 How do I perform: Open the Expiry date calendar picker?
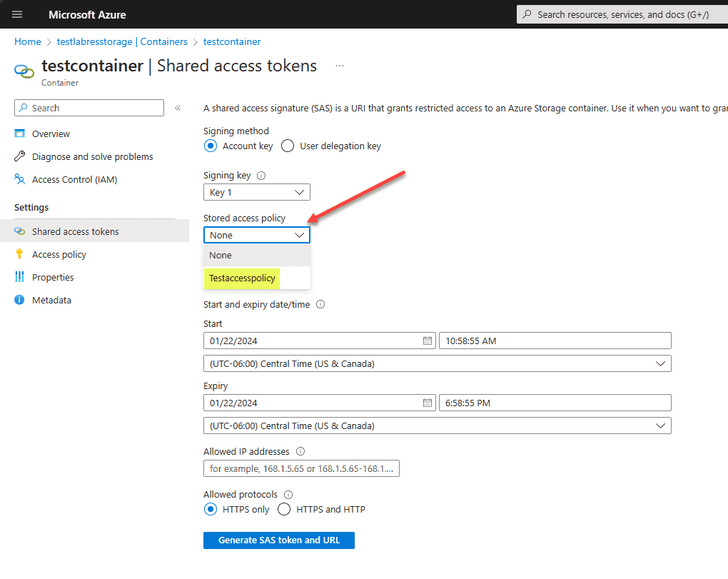tap(428, 403)
